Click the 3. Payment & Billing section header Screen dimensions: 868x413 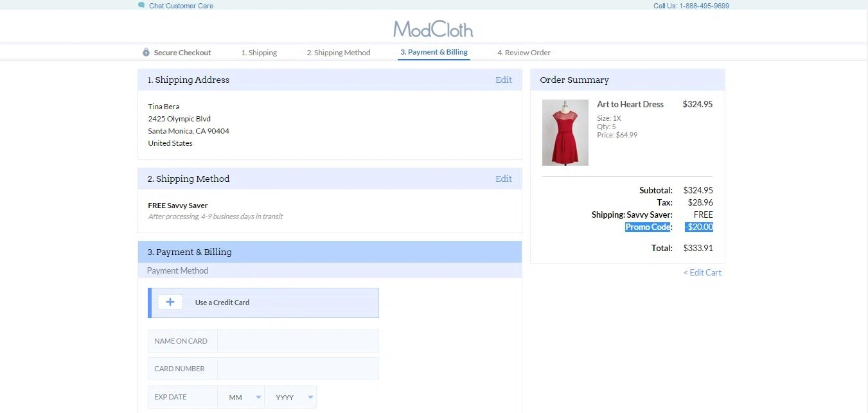[x=330, y=252]
